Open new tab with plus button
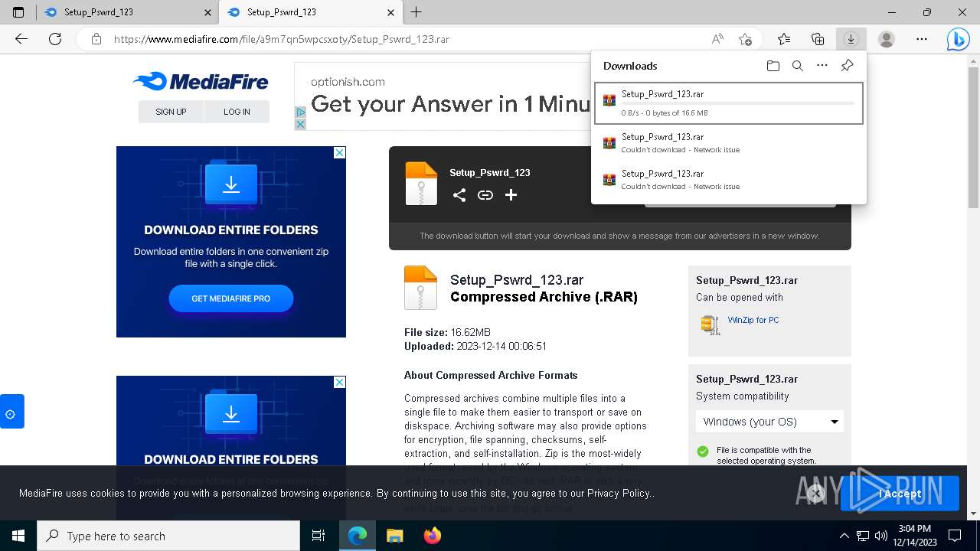The height and width of the screenshot is (551, 980). click(x=416, y=12)
